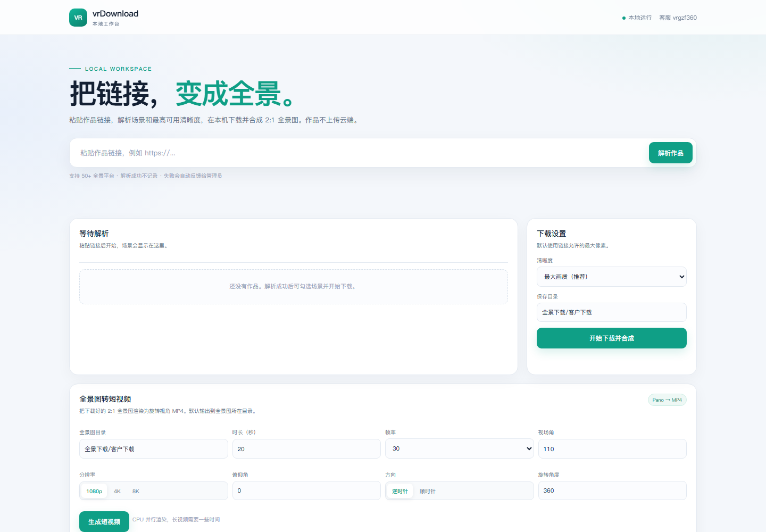Switch direction to 顺时针

[428, 491]
